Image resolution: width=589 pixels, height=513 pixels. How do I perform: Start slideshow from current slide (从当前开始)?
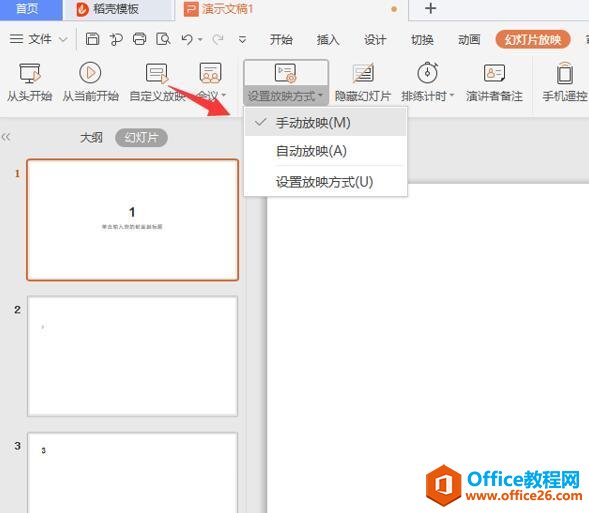[x=90, y=83]
